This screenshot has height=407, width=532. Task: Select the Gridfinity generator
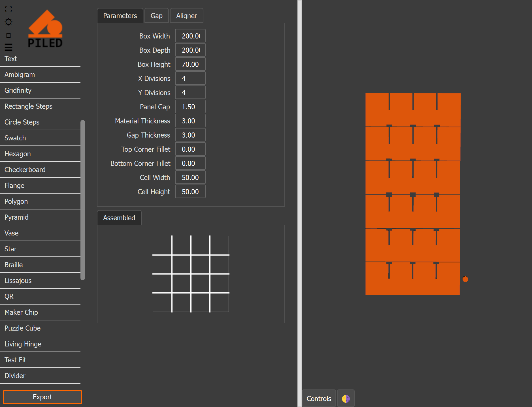point(40,90)
